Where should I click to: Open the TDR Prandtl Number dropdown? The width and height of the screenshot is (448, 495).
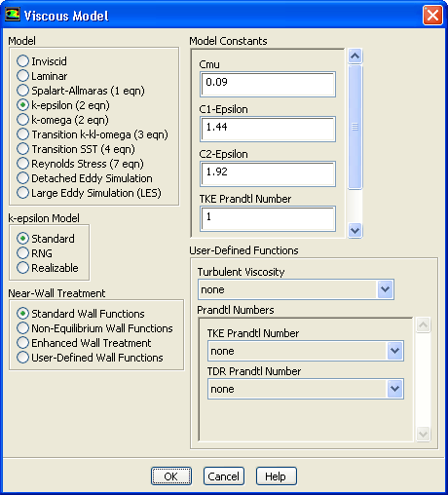[394, 389]
